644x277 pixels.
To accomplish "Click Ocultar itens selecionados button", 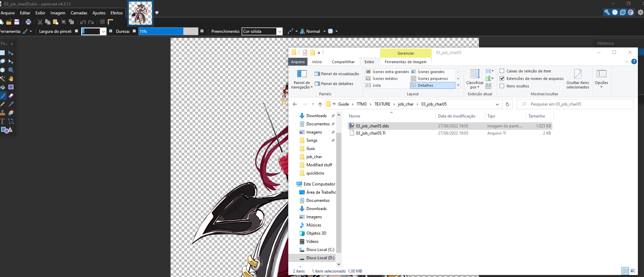I will [x=578, y=79].
